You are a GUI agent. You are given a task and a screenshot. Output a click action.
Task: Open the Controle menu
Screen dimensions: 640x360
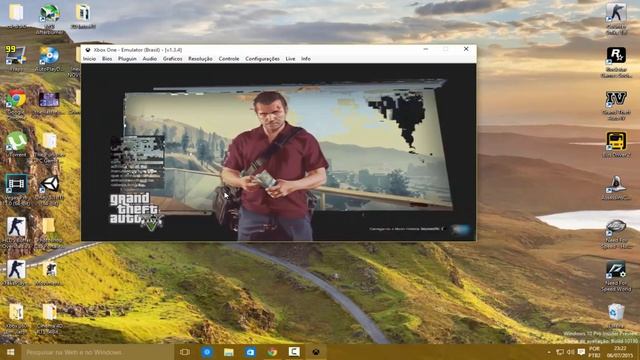click(229, 59)
